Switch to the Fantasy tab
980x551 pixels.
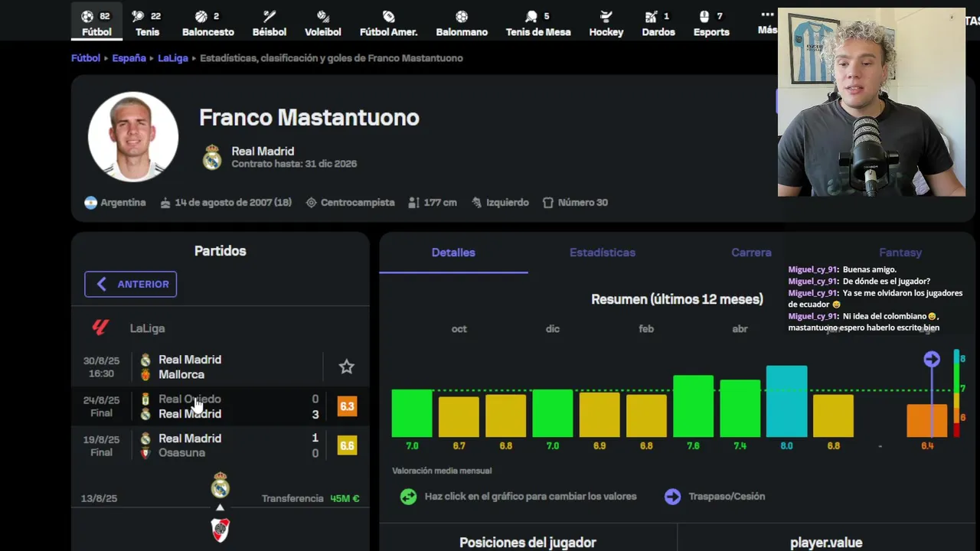tap(900, 253)
